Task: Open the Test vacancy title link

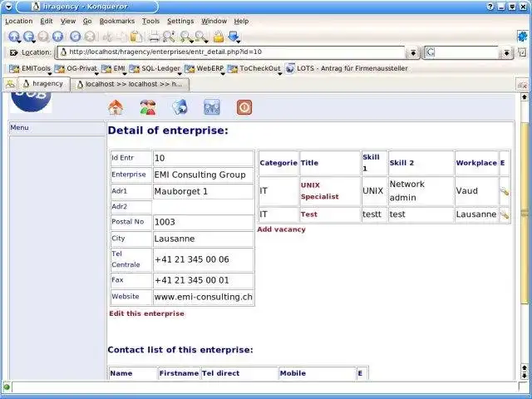Action: tap(308, 214)
